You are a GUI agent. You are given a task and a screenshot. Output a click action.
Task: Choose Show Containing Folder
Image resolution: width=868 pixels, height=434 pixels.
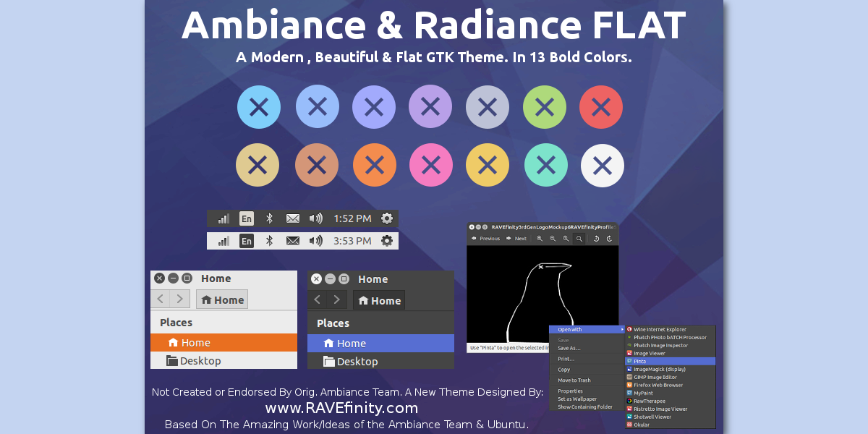point(587,407)
